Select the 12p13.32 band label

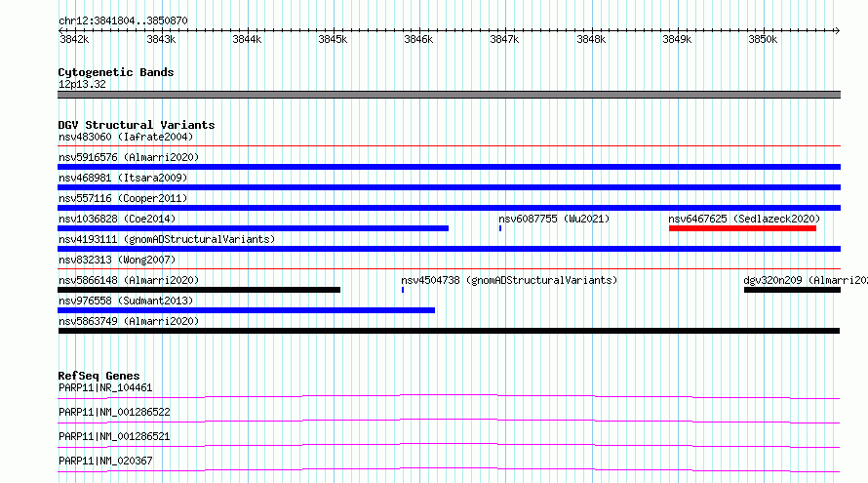point(82,84)
